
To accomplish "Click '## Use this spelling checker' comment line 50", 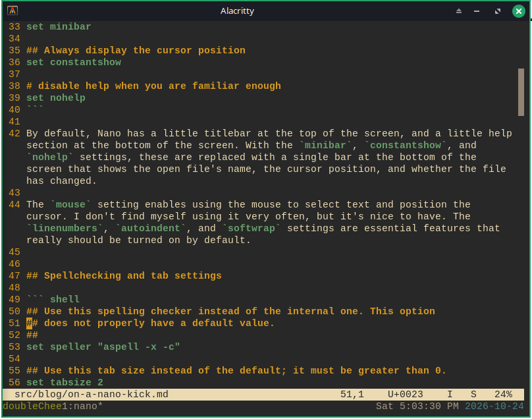I will (230, 312).
